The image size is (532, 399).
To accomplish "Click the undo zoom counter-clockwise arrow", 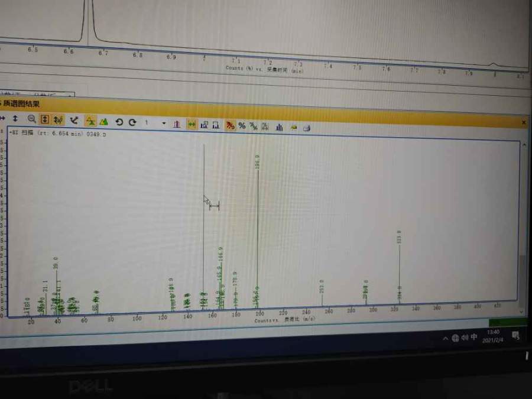I will coord(119,122).
